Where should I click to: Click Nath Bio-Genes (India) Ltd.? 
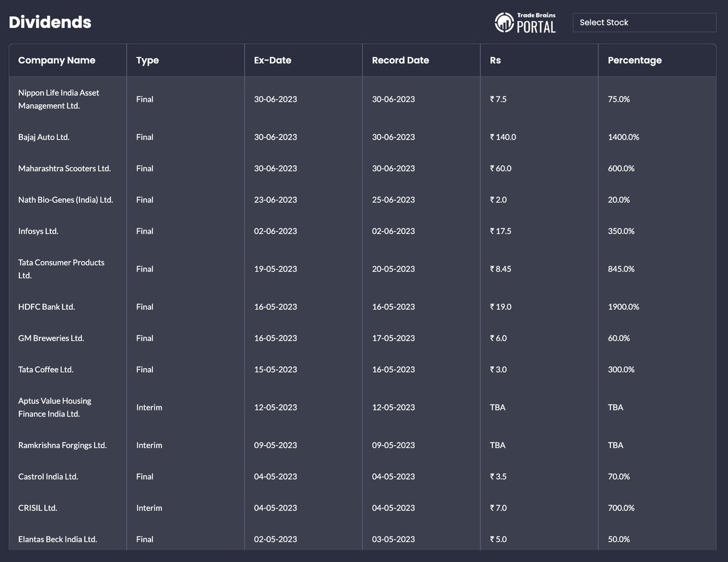pos(66,200)
